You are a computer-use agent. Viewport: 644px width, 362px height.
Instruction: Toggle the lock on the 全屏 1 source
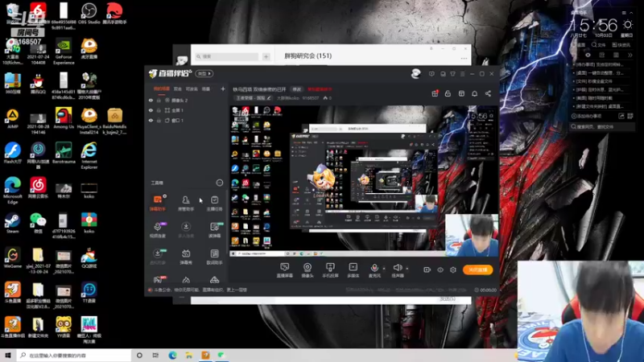click(159, 110)
